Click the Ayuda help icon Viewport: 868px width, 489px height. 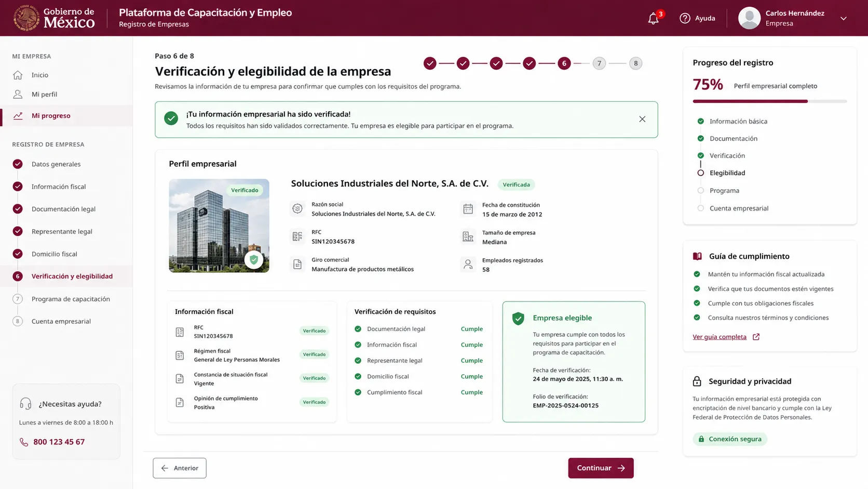[685, 18]
